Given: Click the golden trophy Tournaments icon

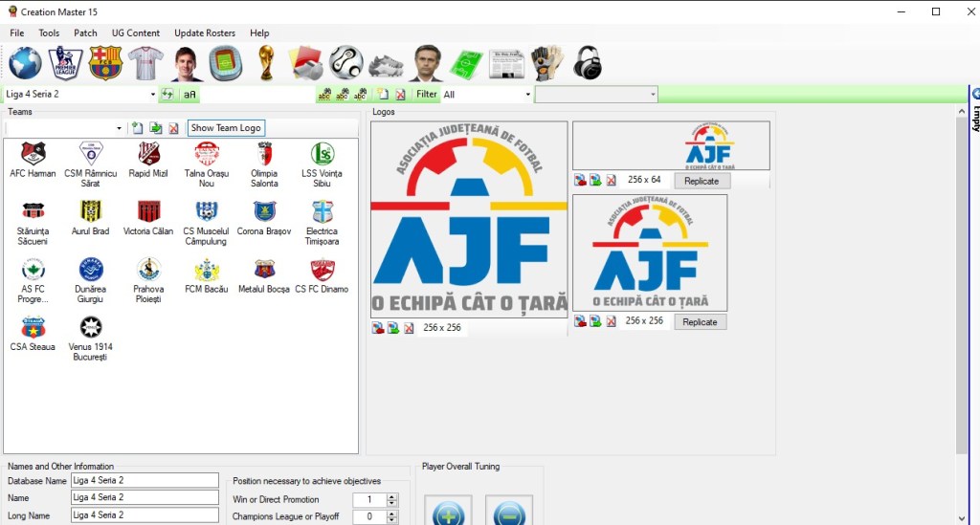Looking at the screenshot, I should point(266,63).
